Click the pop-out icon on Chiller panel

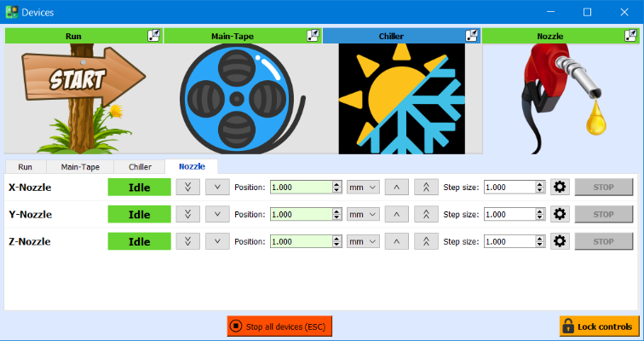coord(472,35)
